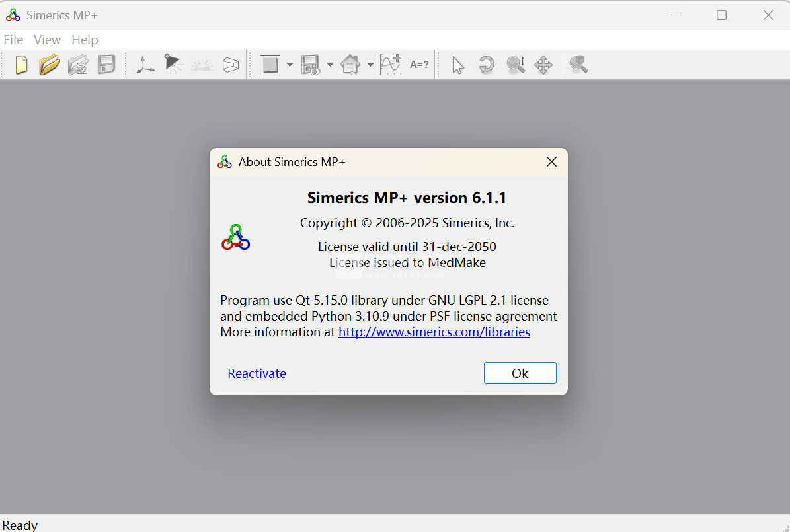
Task: Toggle the wireframe perspective box icon
Action: 230,65
